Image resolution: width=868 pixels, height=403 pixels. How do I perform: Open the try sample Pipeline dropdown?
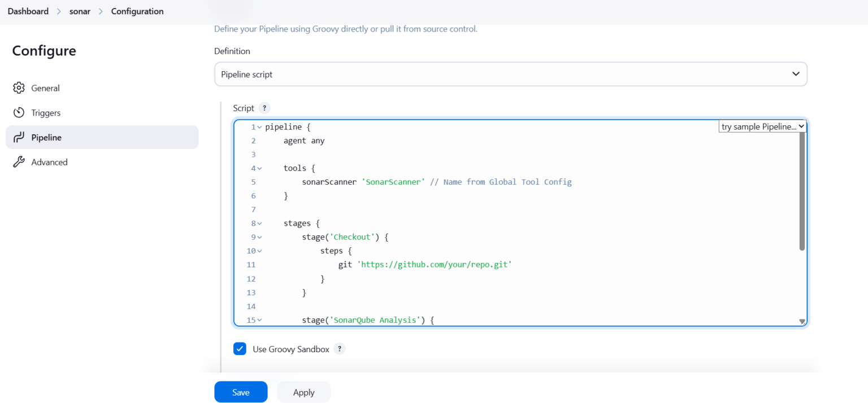pos(762,126)
